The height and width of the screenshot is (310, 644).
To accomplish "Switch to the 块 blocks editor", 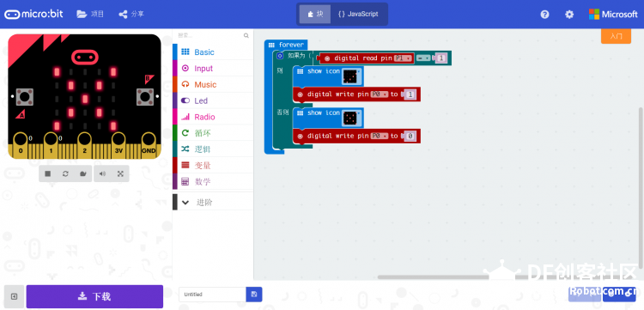I will (x=314, y=14).
